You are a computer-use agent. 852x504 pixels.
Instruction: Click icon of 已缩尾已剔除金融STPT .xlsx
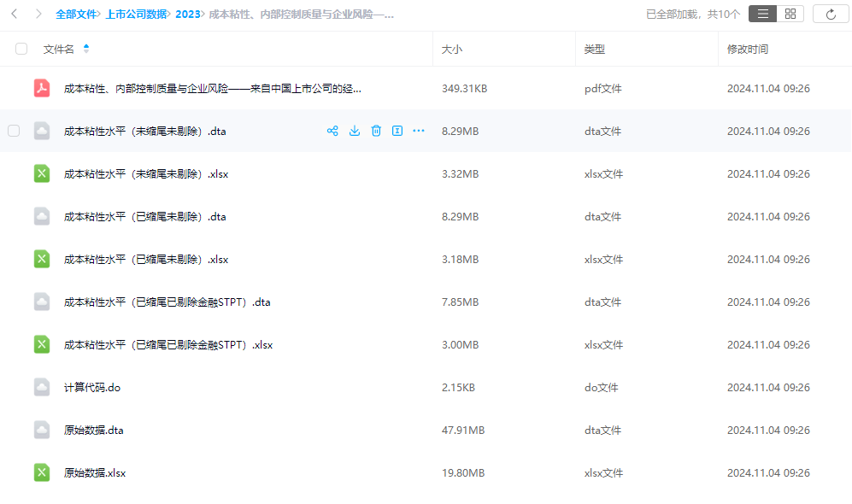click(x=42, y=344)
